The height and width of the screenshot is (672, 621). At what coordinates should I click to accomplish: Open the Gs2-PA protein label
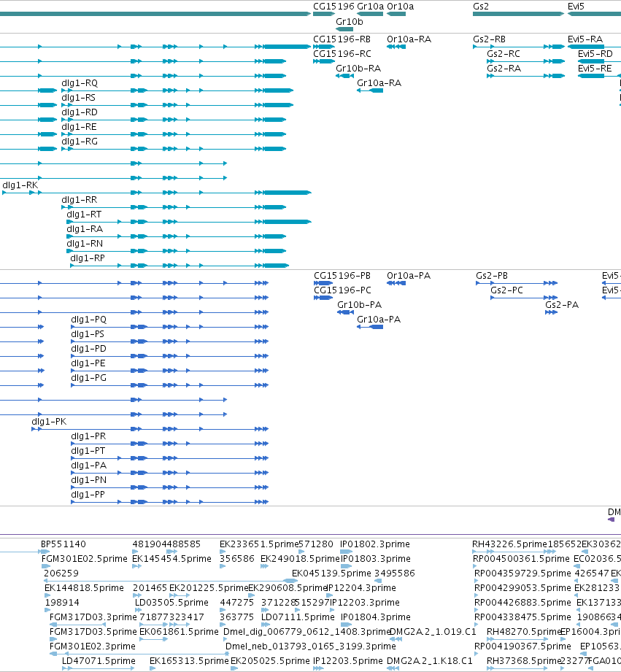562,305
